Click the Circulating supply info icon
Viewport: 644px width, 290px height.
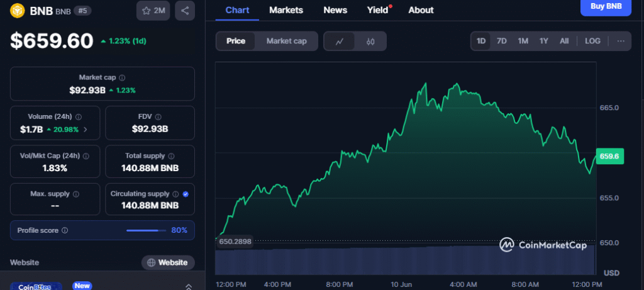coord(175,194)
